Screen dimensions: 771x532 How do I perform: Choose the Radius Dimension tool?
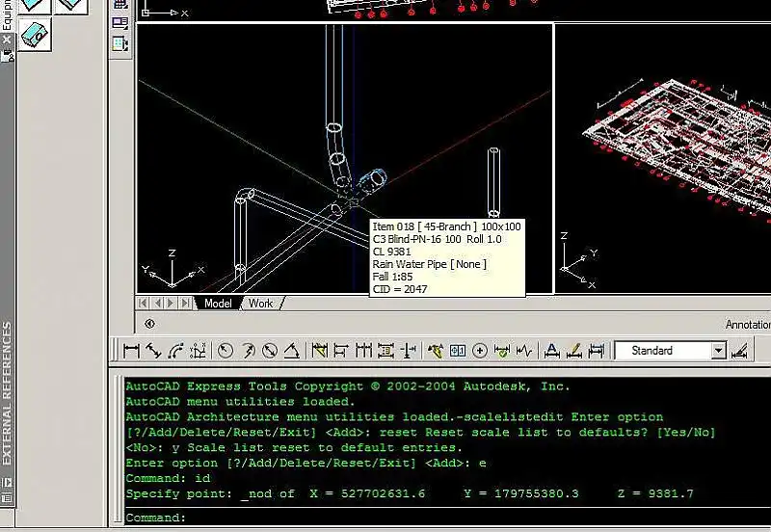[226, 351]
